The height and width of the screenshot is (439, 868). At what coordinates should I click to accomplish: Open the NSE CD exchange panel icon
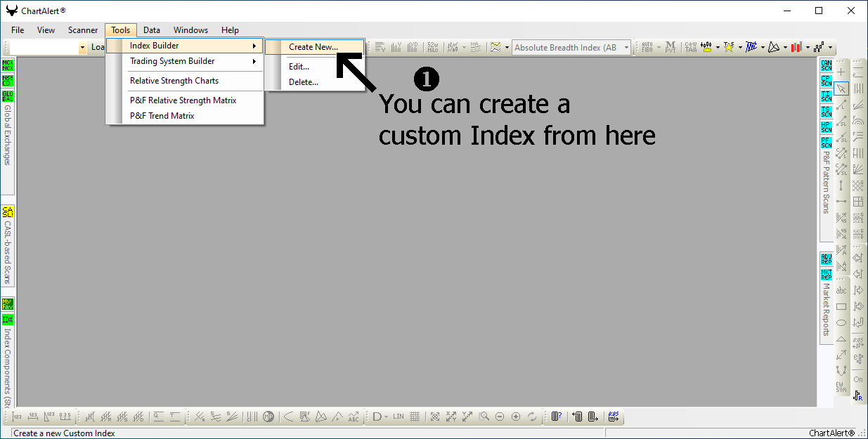[x=8, y=80]
